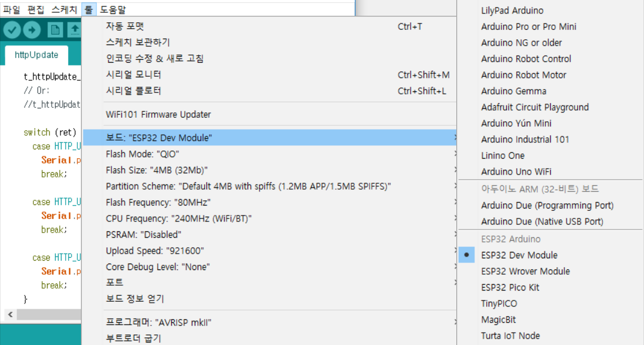Select ESP32 Pico Kit board
Screen dimensions: 644x345
coord(550,288)
